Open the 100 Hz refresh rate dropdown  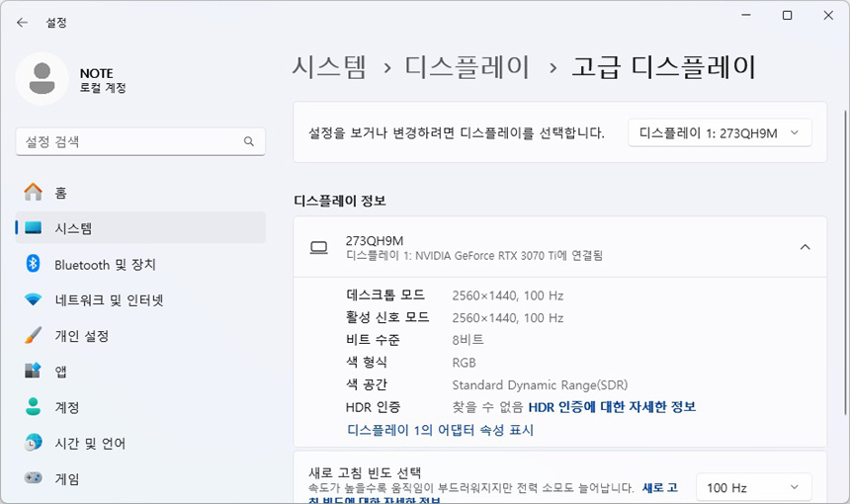point(753,487)
